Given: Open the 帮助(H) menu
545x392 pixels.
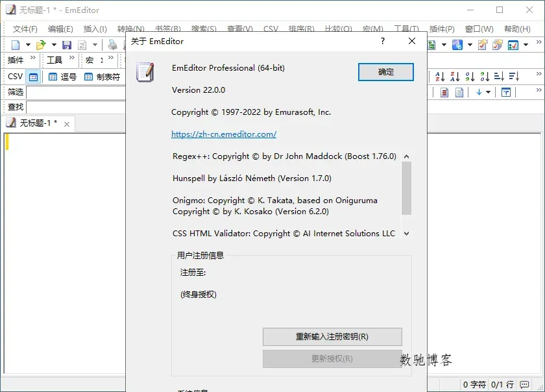Looking at the screenshot, I should pyautogui.click(x=517, y=29).
